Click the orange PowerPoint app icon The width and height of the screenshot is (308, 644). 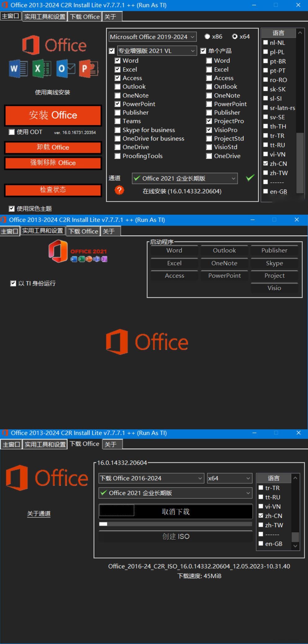pyautogui.click(x=88, y=68)
